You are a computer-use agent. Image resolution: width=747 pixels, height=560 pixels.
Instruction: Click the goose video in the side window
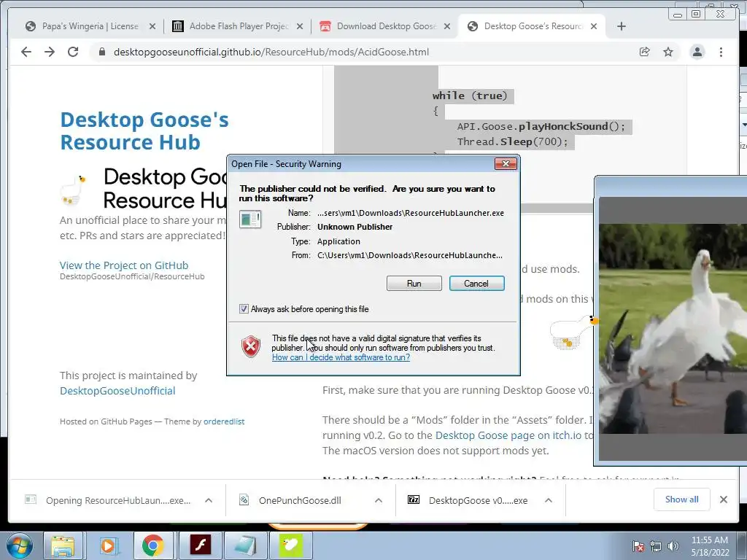[x=673, y=329]
